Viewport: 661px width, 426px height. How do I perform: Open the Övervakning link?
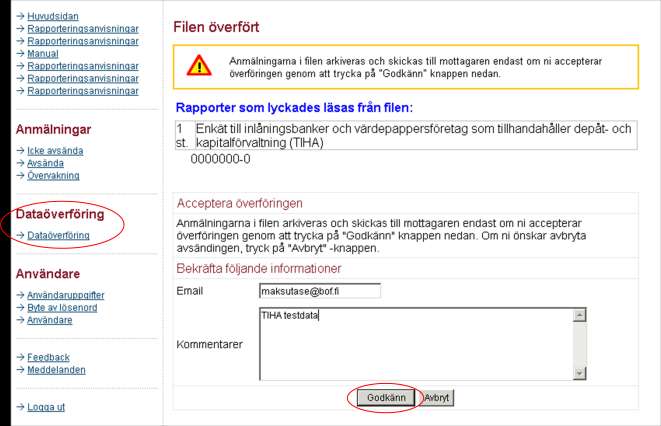(x=53, y=175)
